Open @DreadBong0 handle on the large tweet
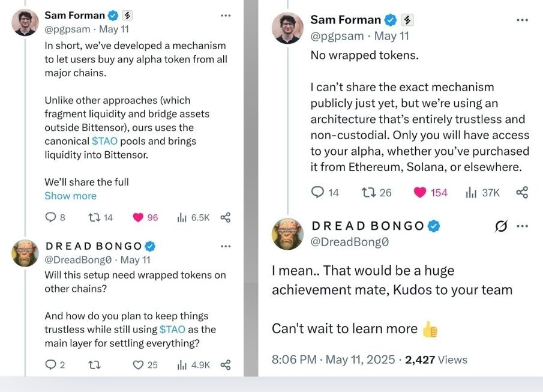The width and height of the screenshot is (543, 392). pos(349,242)
